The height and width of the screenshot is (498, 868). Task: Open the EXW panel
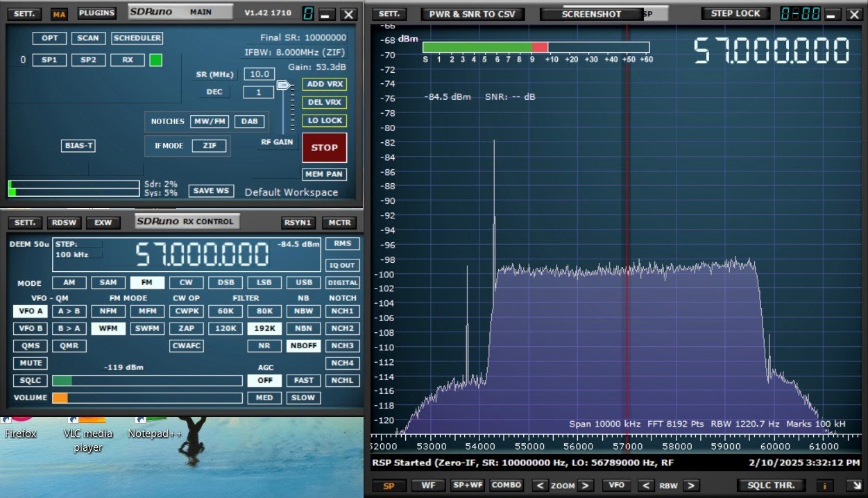point(103,223)
